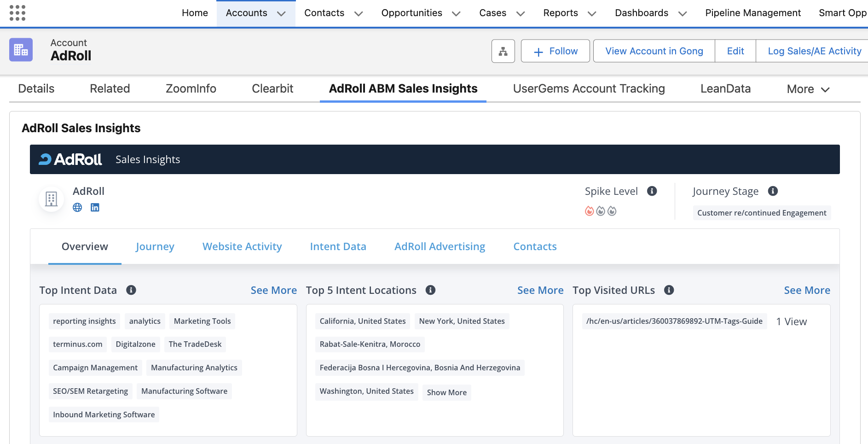Click See More for Top Visited URLs
The height and width of the screenshot is (444, 868).
point(807,290)
